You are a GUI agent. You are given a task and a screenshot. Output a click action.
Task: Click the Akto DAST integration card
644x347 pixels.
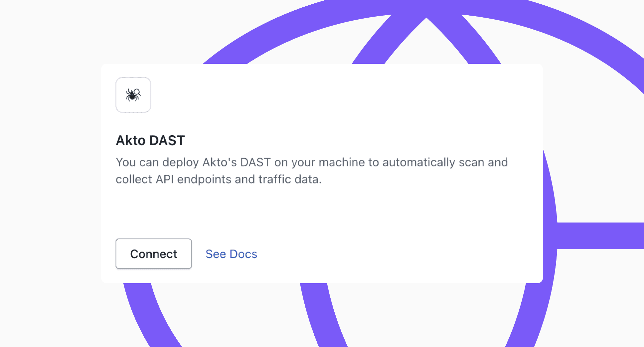click(x=322, y=173)
